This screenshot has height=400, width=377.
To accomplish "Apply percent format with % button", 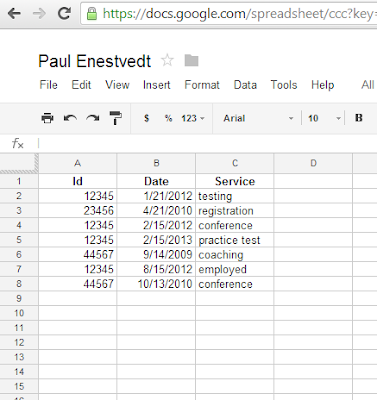I will [168, 118].
